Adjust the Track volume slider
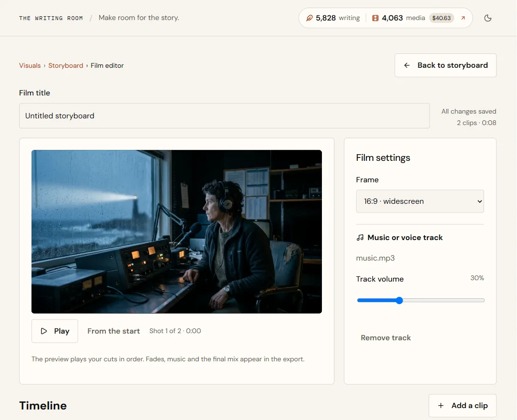The image size is (517, 420). point(421,300)
